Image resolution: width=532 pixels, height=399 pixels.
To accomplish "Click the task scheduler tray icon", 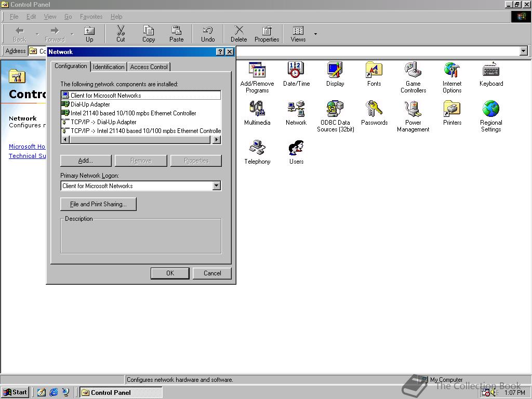I will (x=486, y=393).
